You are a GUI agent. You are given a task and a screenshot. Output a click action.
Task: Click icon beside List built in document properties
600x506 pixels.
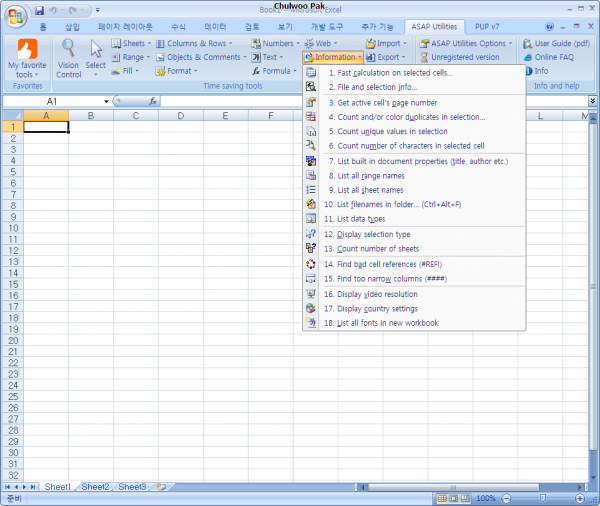coord(311,161)
